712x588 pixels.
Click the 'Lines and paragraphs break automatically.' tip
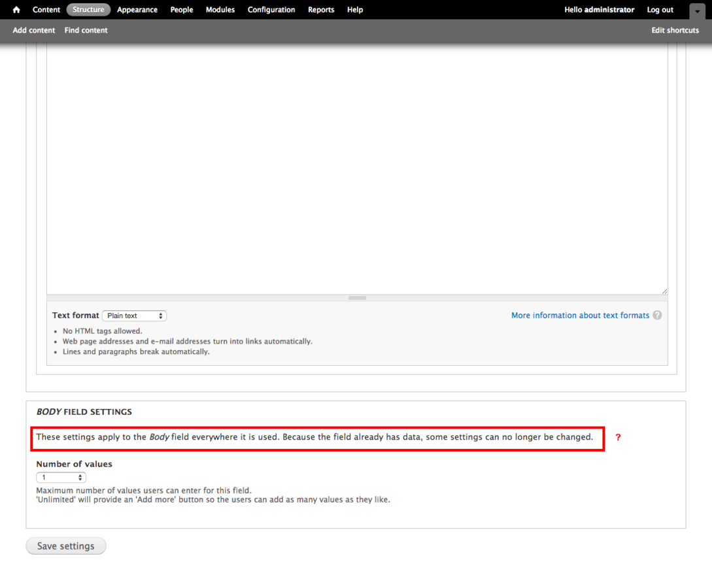[x=136, y=351]
